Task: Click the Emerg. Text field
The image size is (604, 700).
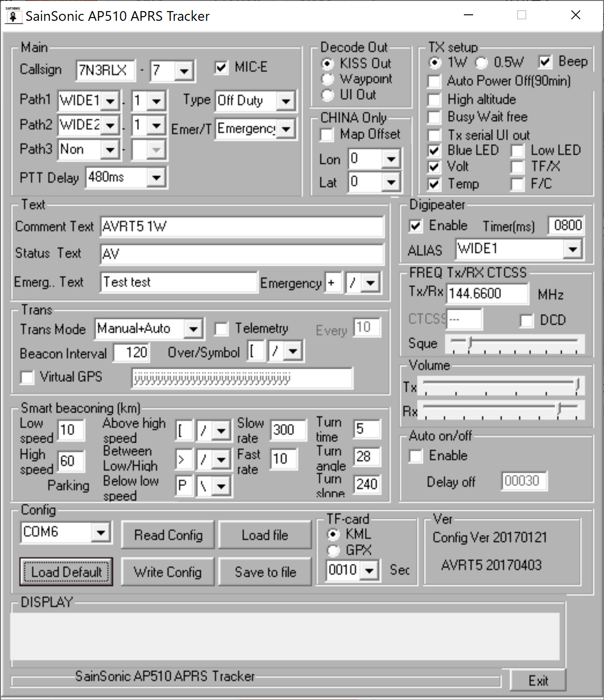Action: [179, 282]
